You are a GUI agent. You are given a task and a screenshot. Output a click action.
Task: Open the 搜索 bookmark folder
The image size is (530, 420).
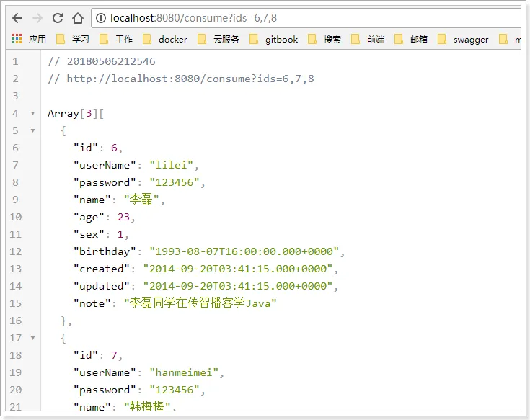coord(324,39)
